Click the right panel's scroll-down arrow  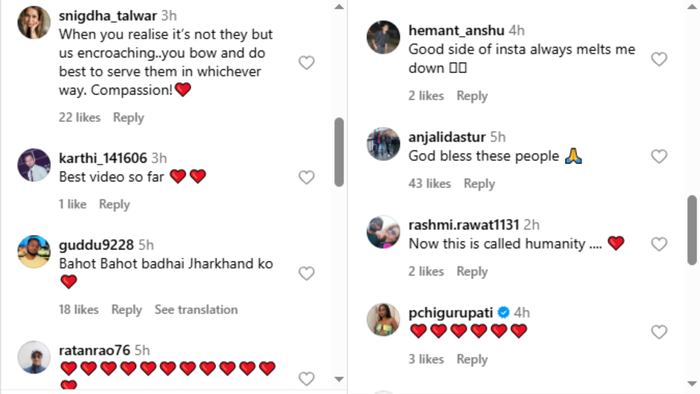tap(692, 384)
